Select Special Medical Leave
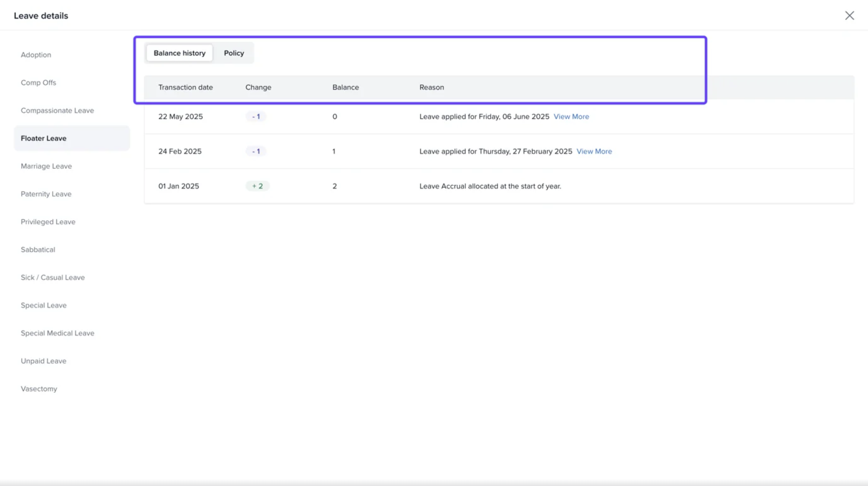The height and width of the screenshot is (486, 868). [x=57, y=333]
